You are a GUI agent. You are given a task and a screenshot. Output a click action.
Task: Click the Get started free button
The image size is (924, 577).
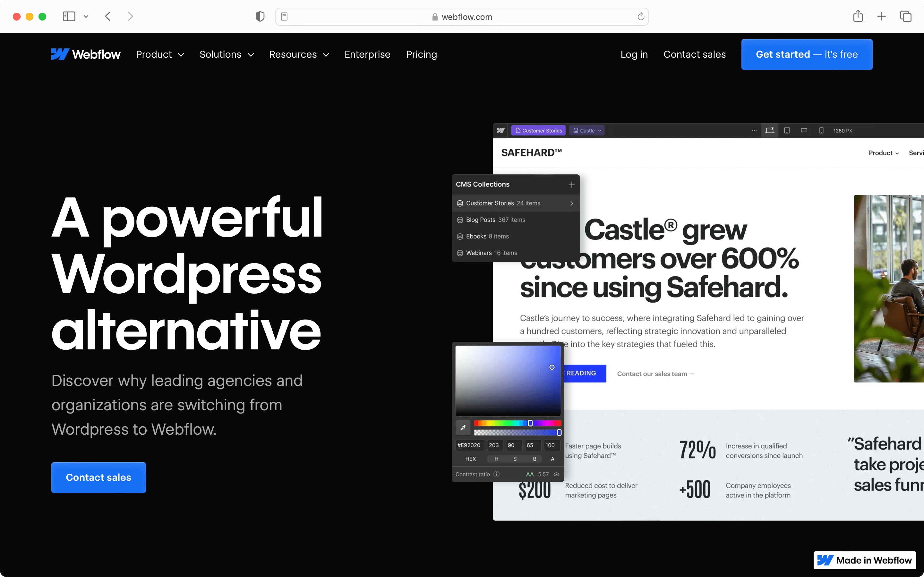tap(807, 54)
